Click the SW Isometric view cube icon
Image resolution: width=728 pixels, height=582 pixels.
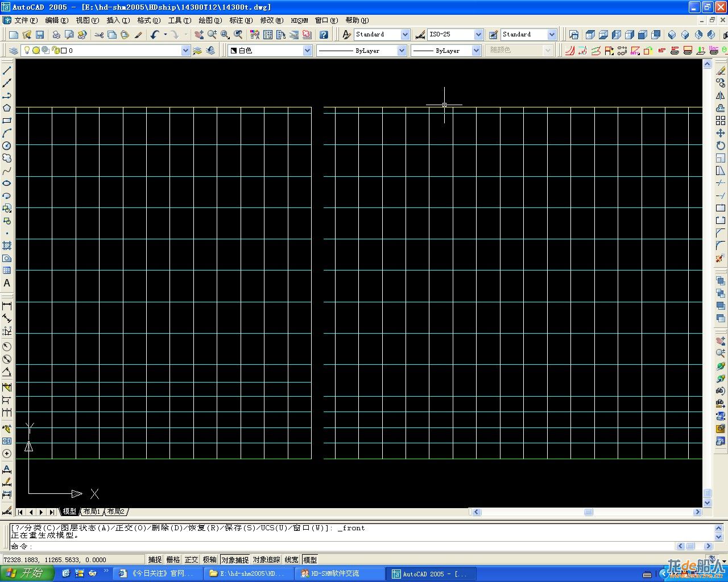tap(672, 35)
